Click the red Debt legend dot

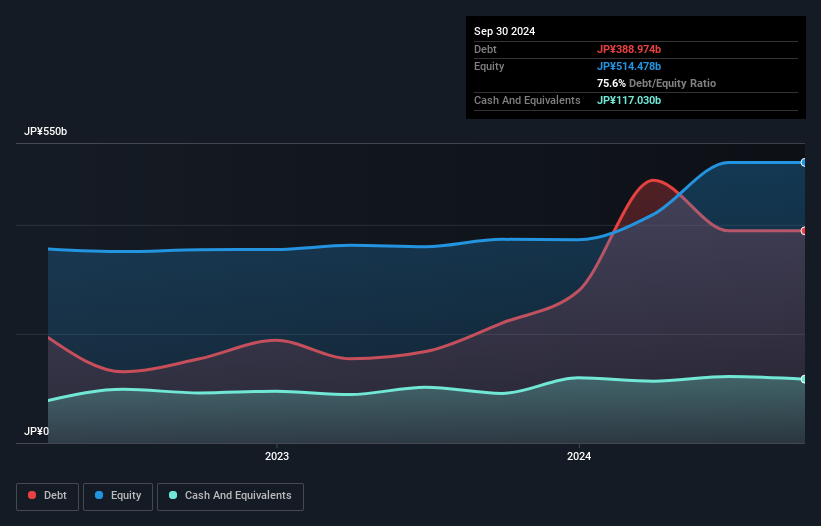pyautogui.click(x=32, y=495)
